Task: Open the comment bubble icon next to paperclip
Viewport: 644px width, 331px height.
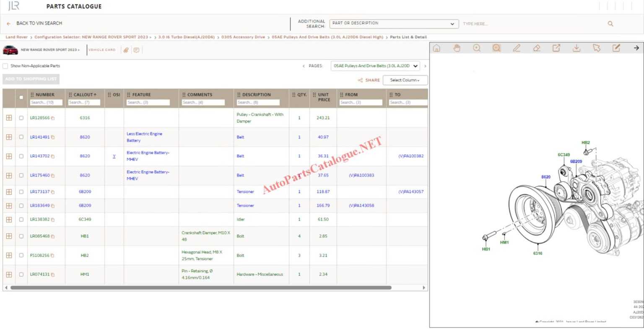Action: click(x=136, y=50)
